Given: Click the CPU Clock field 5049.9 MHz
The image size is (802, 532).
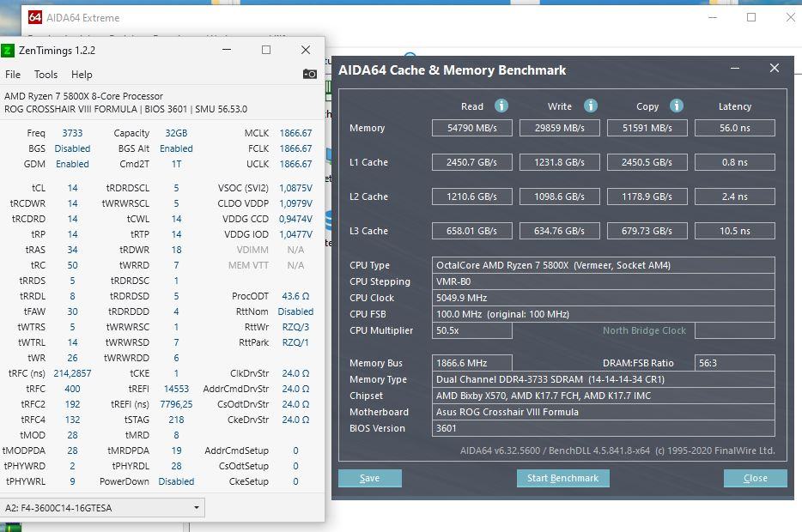Looking at the screenshot, I should pos(604,298).
